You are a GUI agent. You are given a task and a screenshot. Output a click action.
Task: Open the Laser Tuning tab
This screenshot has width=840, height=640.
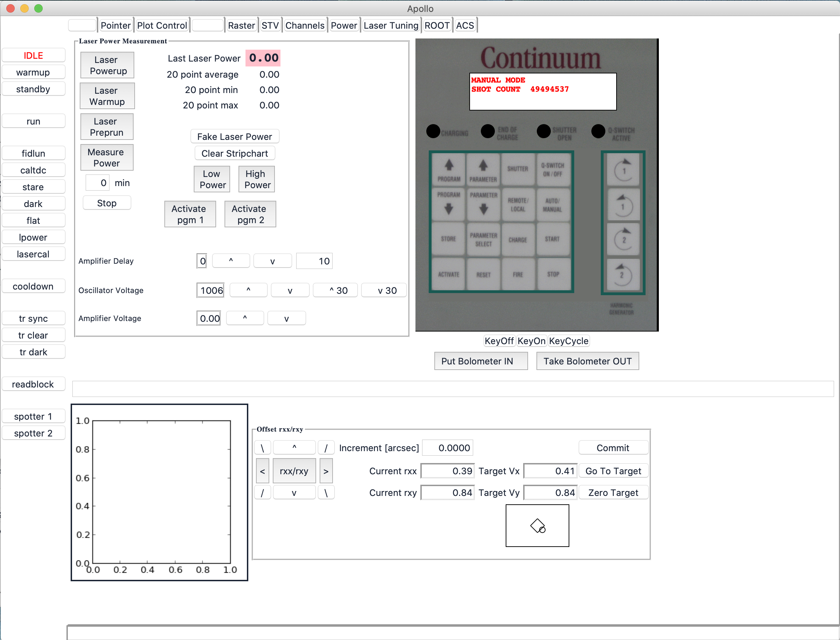point(391,26)
